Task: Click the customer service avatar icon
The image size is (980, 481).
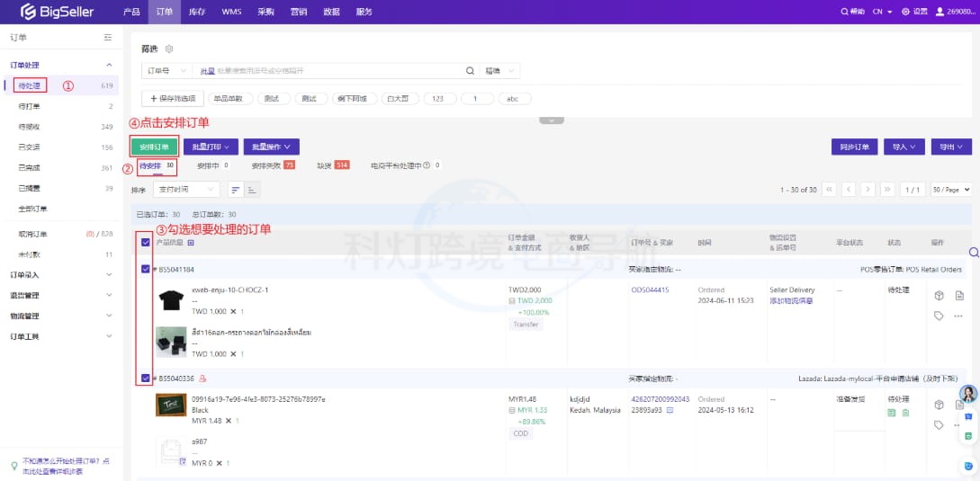Action: [x=968, y=395]
